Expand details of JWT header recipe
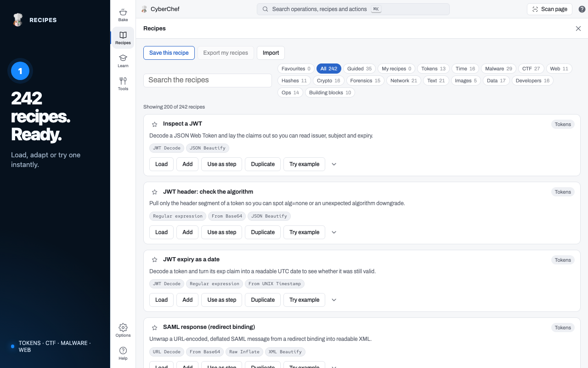The width and height of the screenshot is (588, 368). [x=334, y=232]
